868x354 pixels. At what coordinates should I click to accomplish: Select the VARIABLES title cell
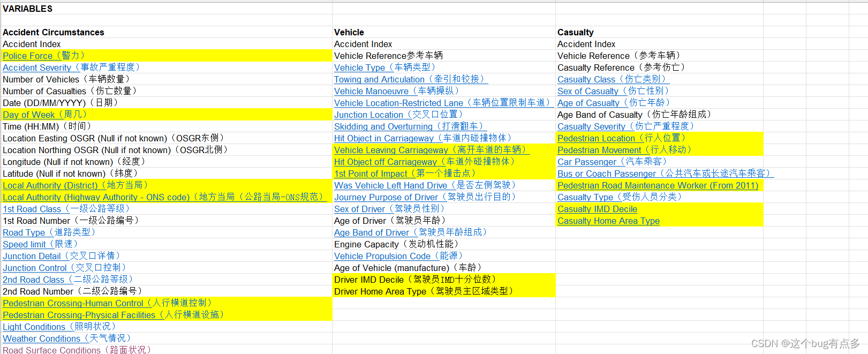(167, 9)
